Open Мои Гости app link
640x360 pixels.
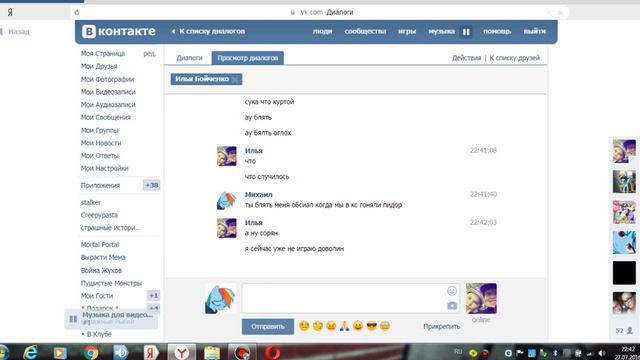(x=97, y=296)
